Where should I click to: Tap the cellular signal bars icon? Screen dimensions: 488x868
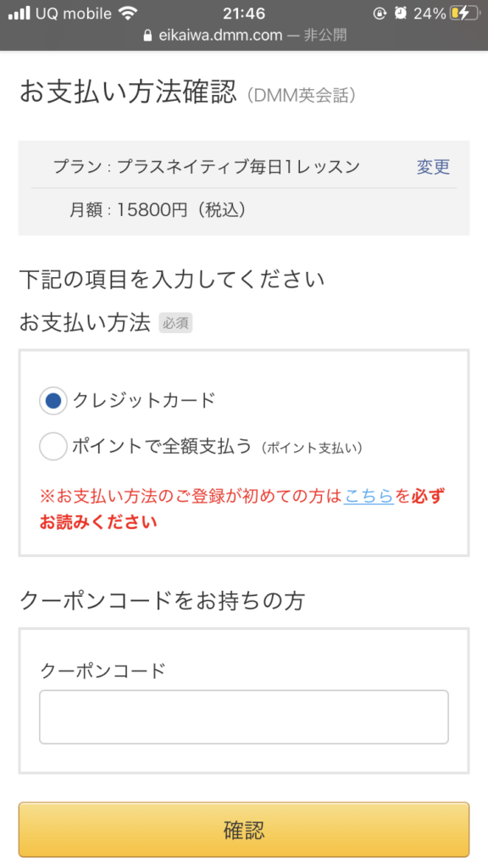(19, 14)
